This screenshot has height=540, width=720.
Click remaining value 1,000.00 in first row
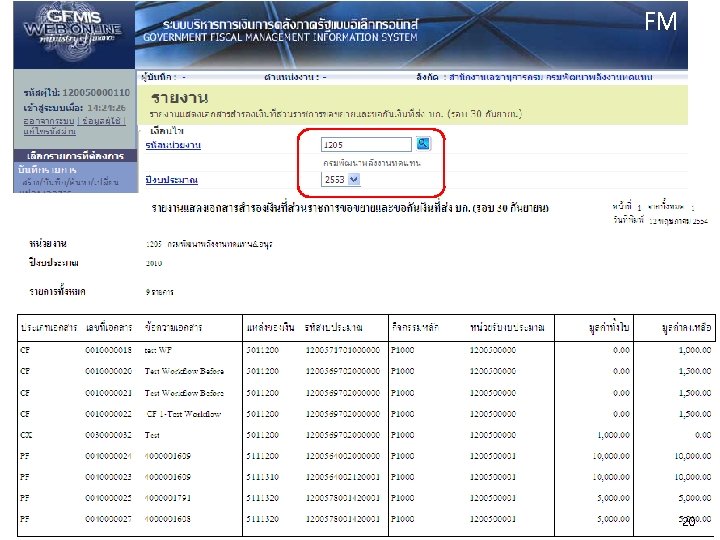(x=695, y=350)
